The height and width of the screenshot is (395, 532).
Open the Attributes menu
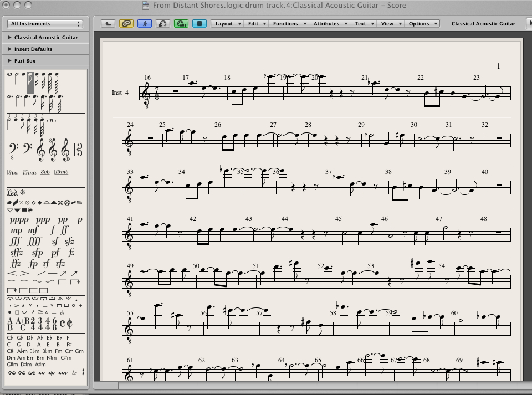point(329,23)
